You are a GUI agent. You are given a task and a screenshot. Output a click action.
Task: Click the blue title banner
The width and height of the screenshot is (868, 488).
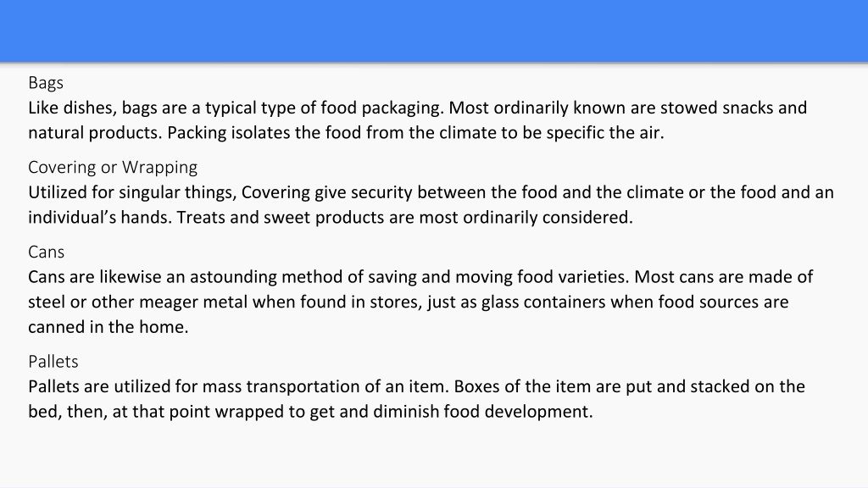coord(434,30)
